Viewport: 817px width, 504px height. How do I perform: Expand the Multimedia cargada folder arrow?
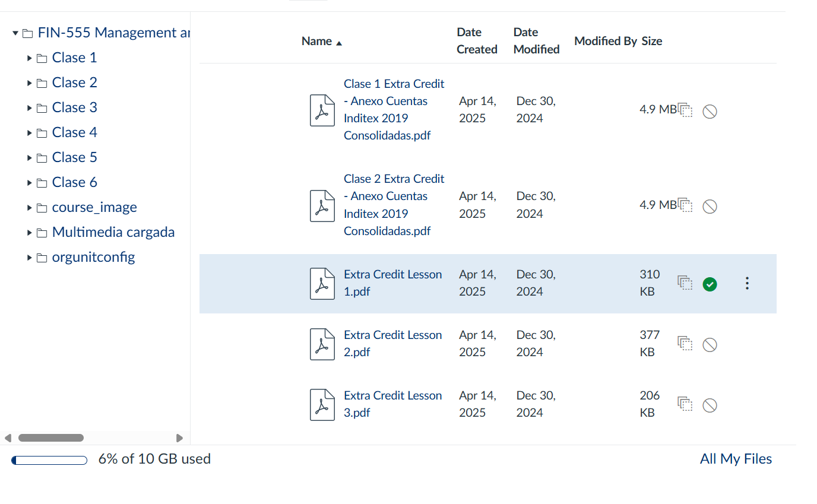click(x=29, y=233)
